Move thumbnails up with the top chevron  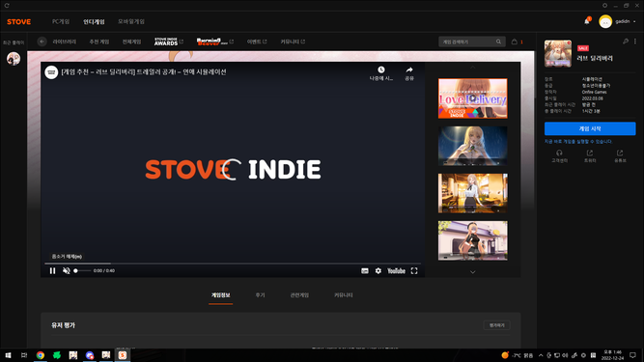(473, 67)
